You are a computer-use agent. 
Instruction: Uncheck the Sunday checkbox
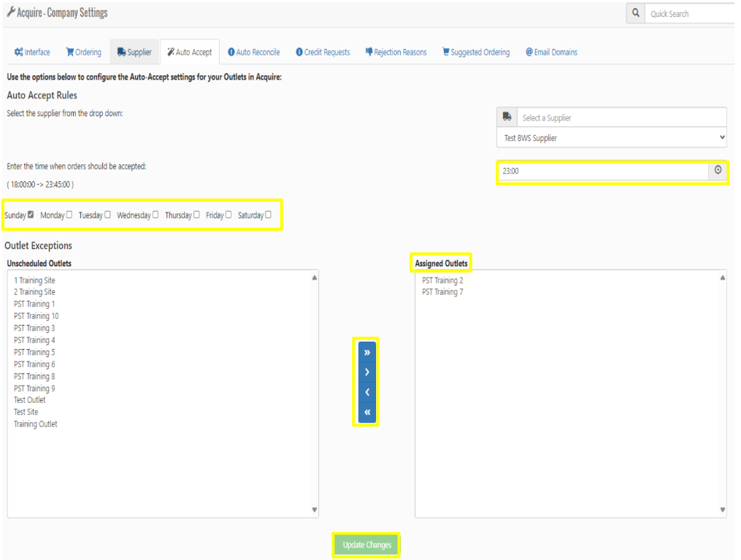pyautogui.click(x=31, y=215)
